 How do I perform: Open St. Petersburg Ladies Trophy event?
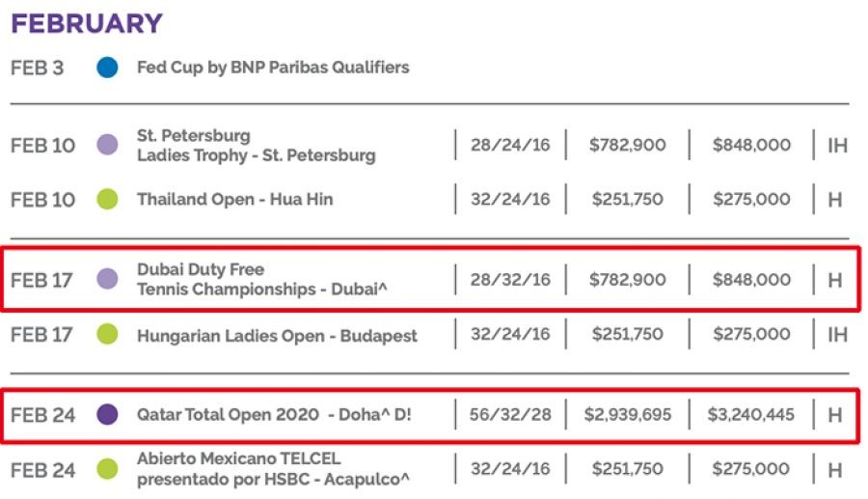coord(256,146)
